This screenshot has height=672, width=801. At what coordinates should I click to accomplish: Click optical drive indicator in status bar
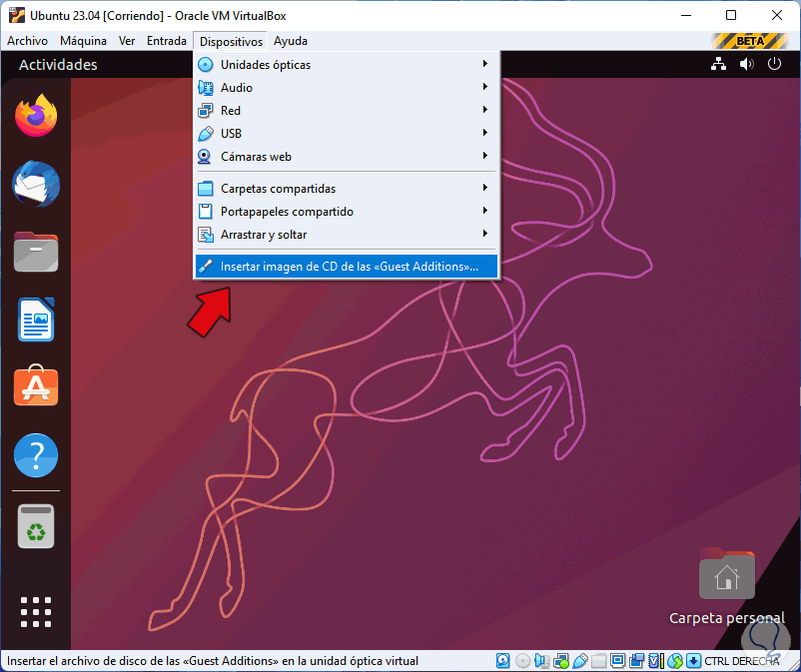[522, 661]
